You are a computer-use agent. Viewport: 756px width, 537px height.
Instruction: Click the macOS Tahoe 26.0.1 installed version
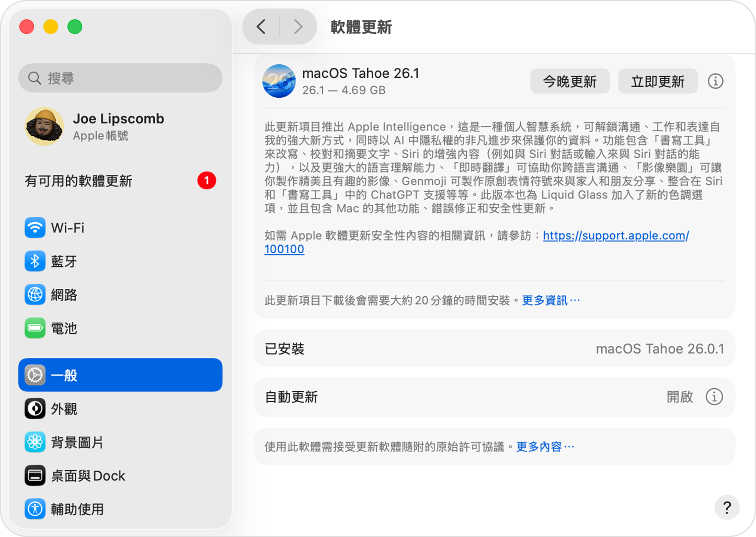pyautogui.click(x=660, y=349)
